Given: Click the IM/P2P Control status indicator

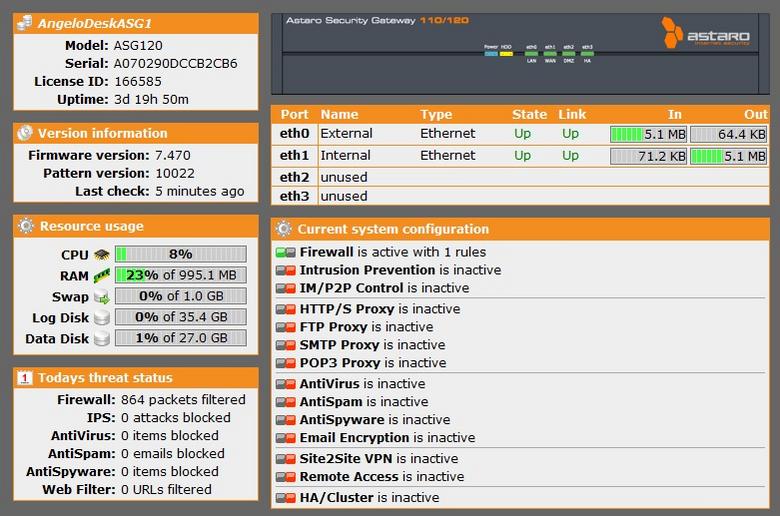Looking at the screenshot, I should [286, 288].
